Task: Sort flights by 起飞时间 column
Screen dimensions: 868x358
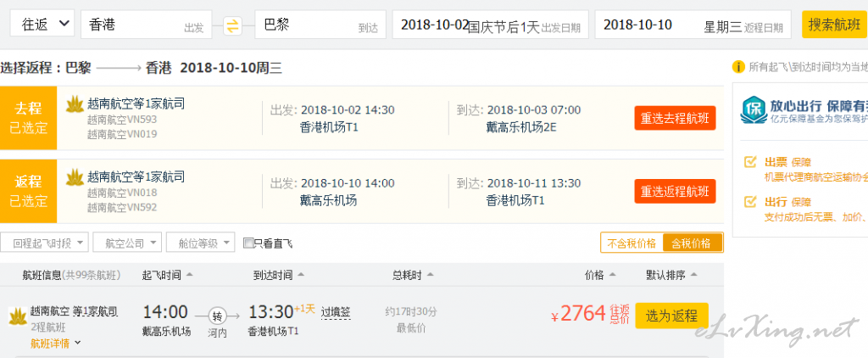Action: tap(167, 275)
